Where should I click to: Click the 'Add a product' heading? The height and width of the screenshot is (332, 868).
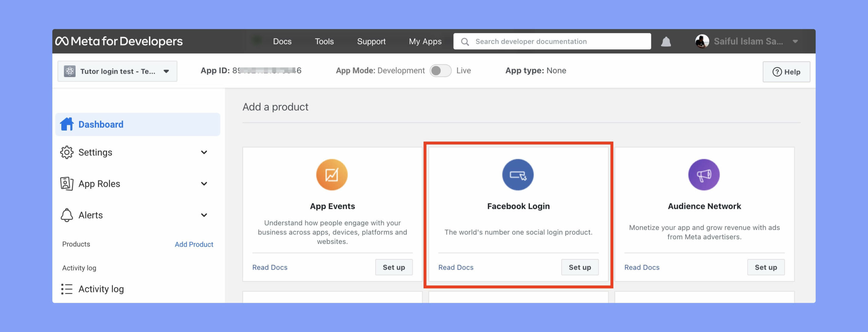[x=275, y=107]
